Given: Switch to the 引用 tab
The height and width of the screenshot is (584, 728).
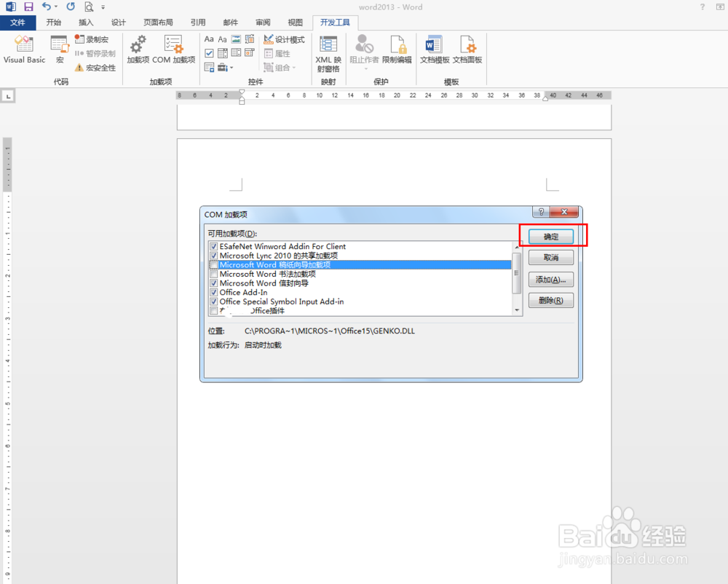Looking at the screenshot, I should tap(198, 23).
